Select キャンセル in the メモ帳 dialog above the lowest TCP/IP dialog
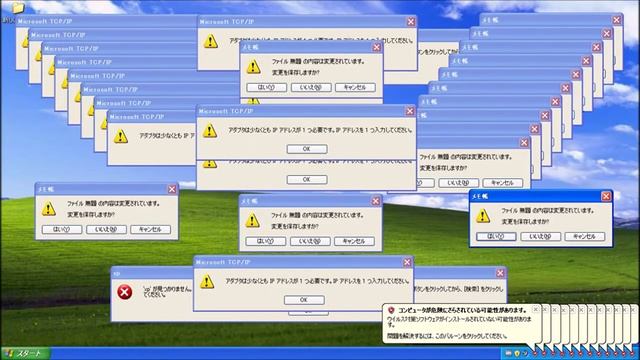This screenshot has height=360, width=640. click(354, 241)
